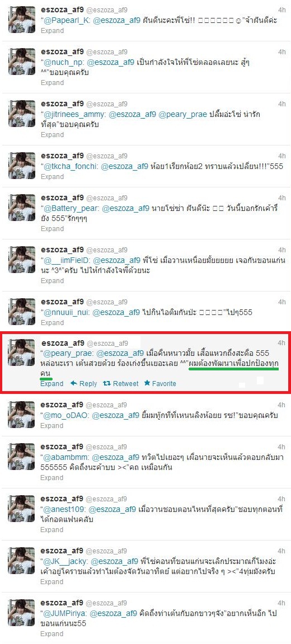Expand the highlighted @peary_prae tweet

(52, 384)
